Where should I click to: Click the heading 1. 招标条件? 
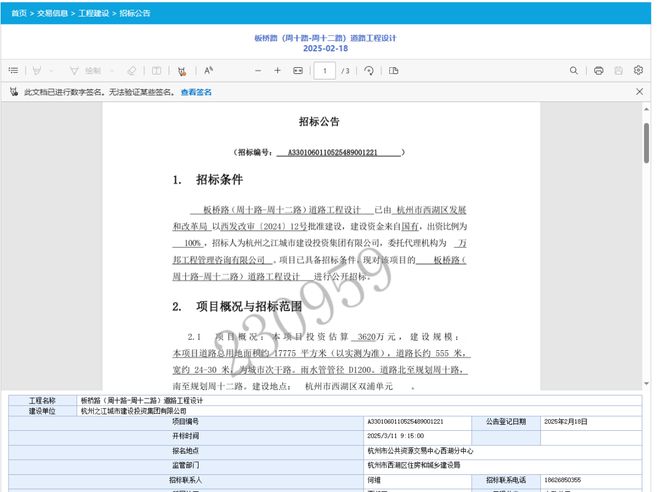tap(208, 180)
